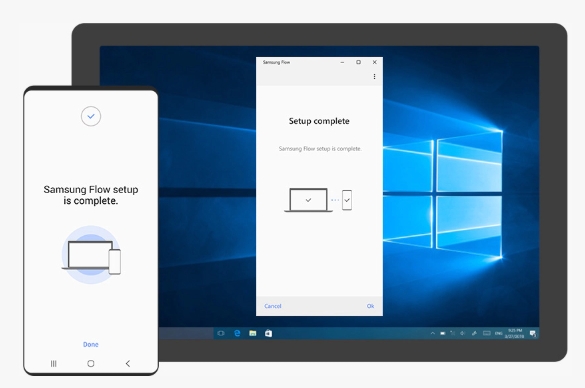Click the taskbar clock and date
585x388 pixels.
click(x=514, y=333)
